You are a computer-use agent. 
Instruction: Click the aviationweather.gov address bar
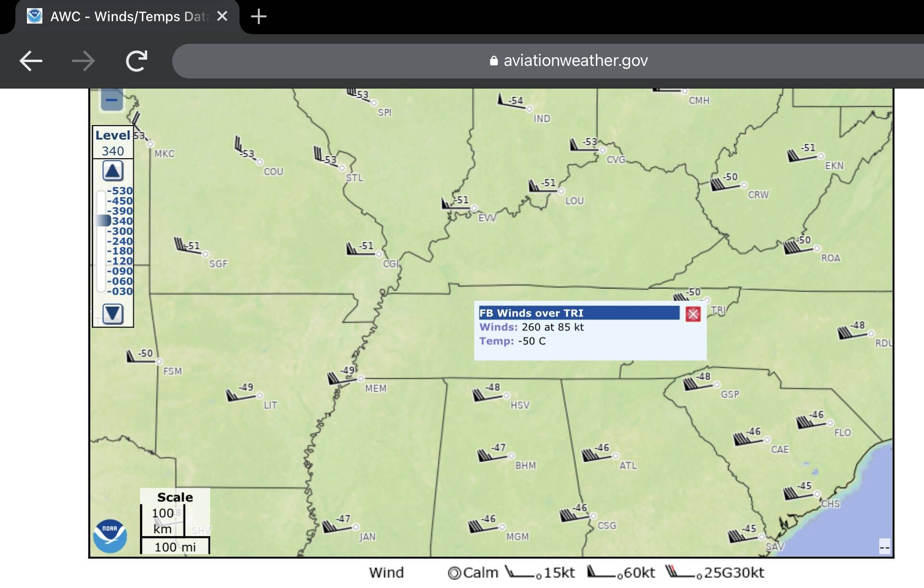coord(548,61)
